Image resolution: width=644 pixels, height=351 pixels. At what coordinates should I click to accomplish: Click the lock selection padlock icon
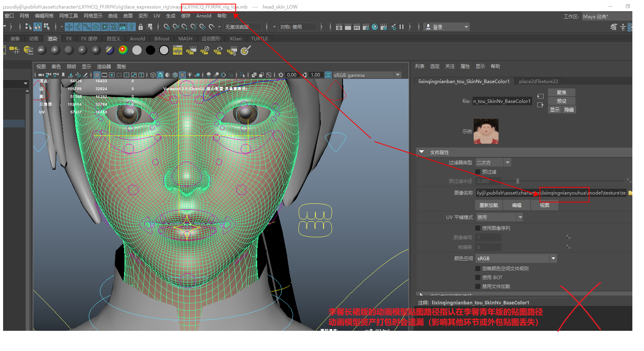click(x=140, y=27)
